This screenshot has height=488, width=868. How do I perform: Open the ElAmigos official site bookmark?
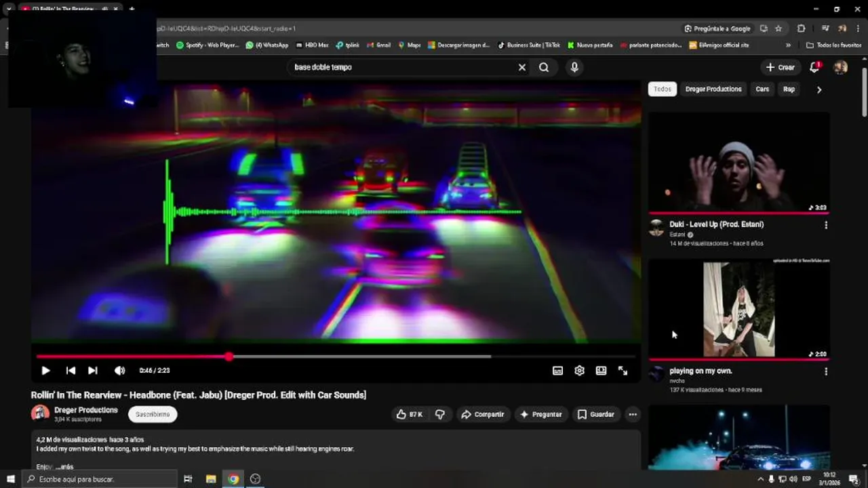coord(719,45)
